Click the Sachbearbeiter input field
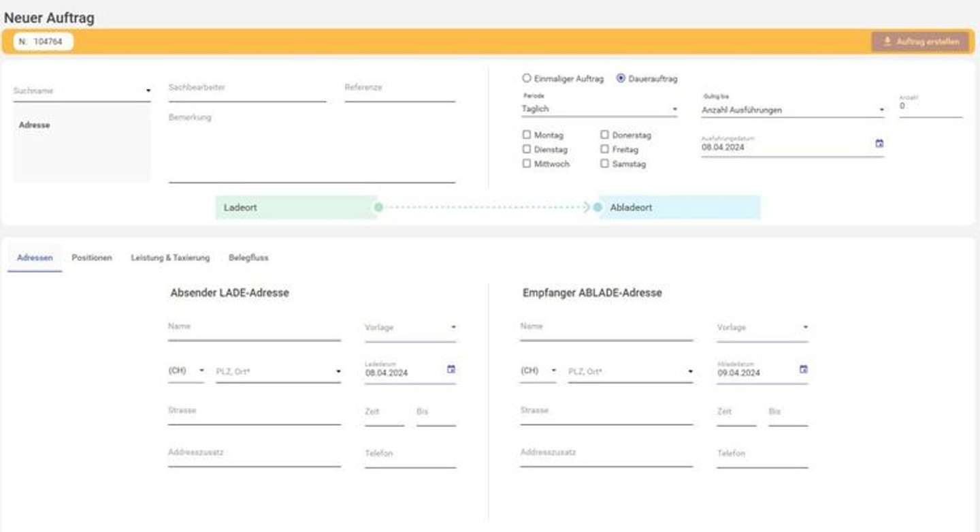The image size is (980, 532). [x=247, y=92]
